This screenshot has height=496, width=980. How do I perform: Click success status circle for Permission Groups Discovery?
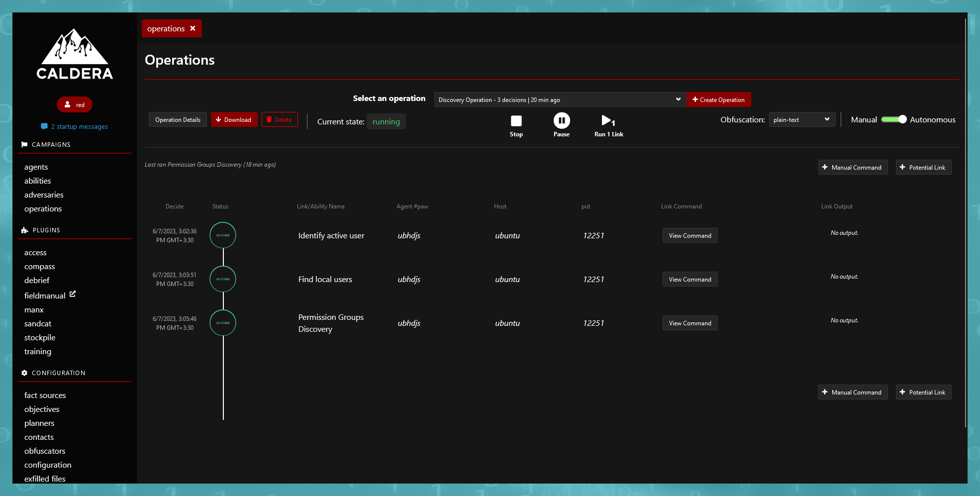point(223,323)
